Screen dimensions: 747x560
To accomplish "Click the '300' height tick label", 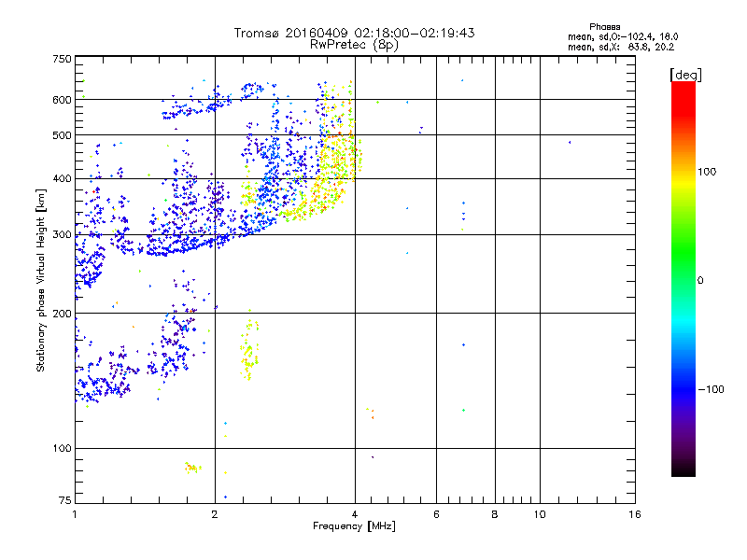I will point(62,234).
